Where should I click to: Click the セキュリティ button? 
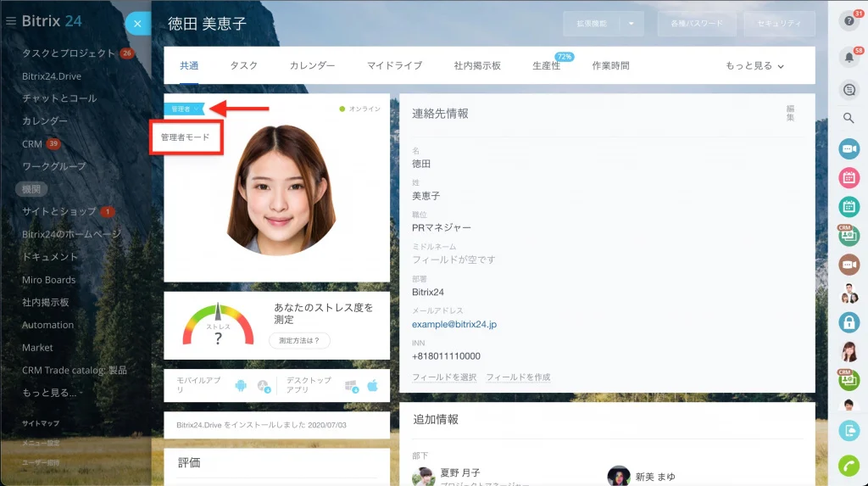[x=779, y=23]
